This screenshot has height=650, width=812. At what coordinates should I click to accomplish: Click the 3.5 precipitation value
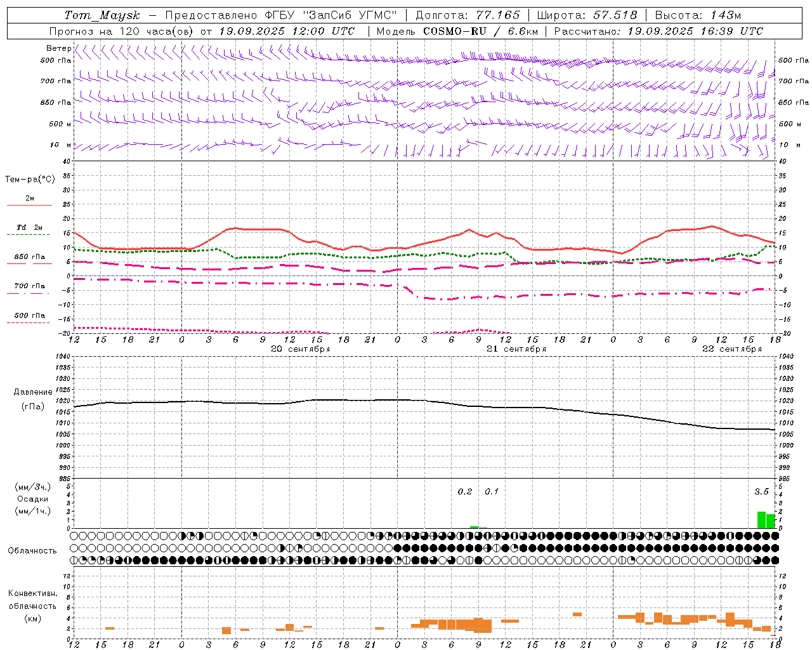point(761,491)
